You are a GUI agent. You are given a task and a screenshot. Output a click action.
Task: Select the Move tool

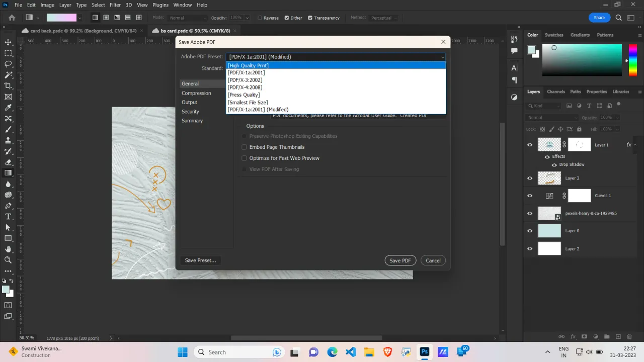8,42
